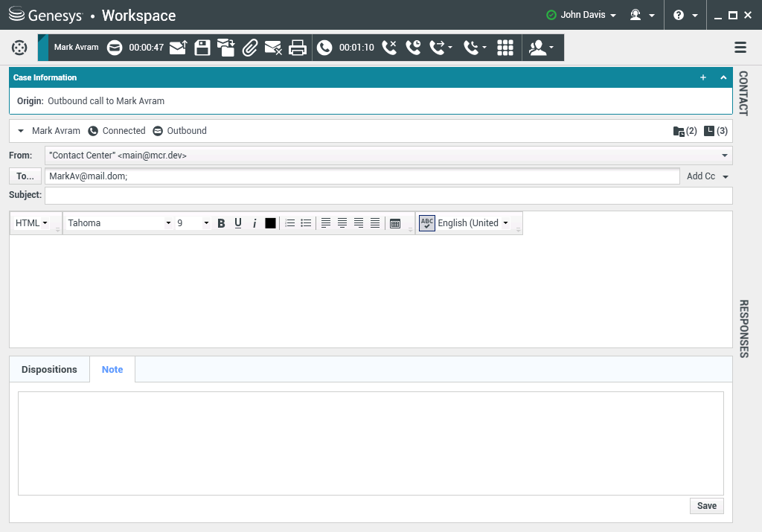Open the dial keypad grid

[505, 48]
